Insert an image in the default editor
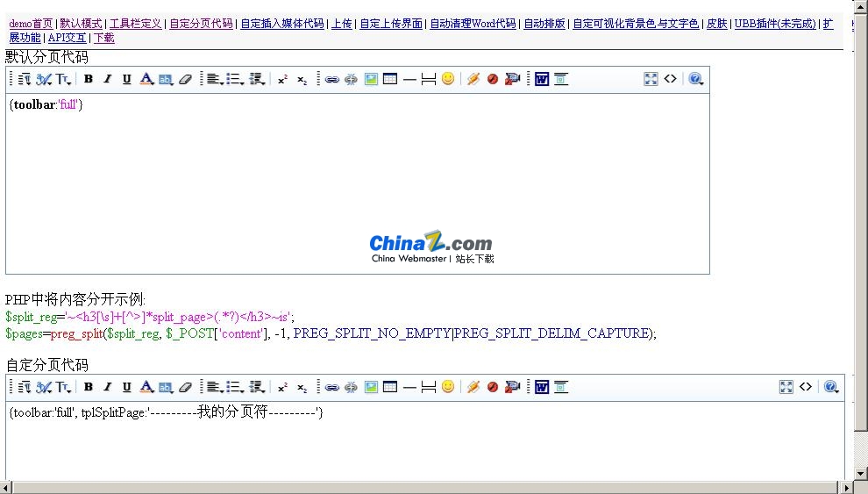Viewport: 868px width, 494px height. coord(371,79)
